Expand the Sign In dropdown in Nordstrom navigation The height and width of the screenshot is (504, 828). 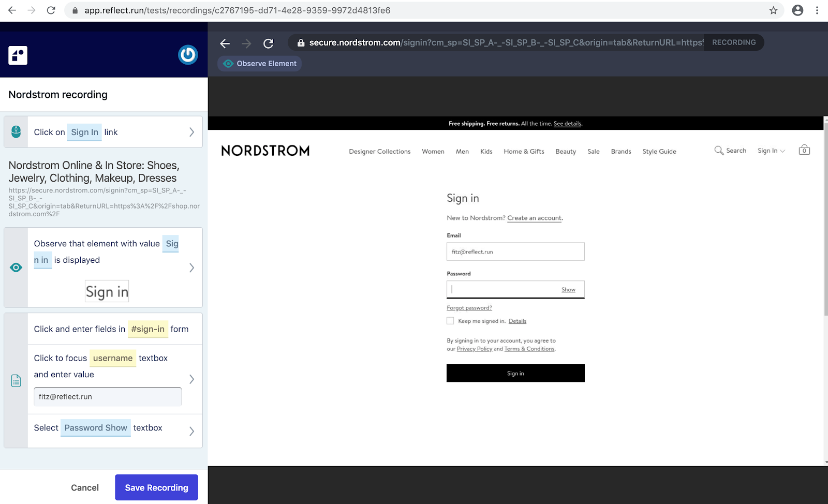[771, 151]
